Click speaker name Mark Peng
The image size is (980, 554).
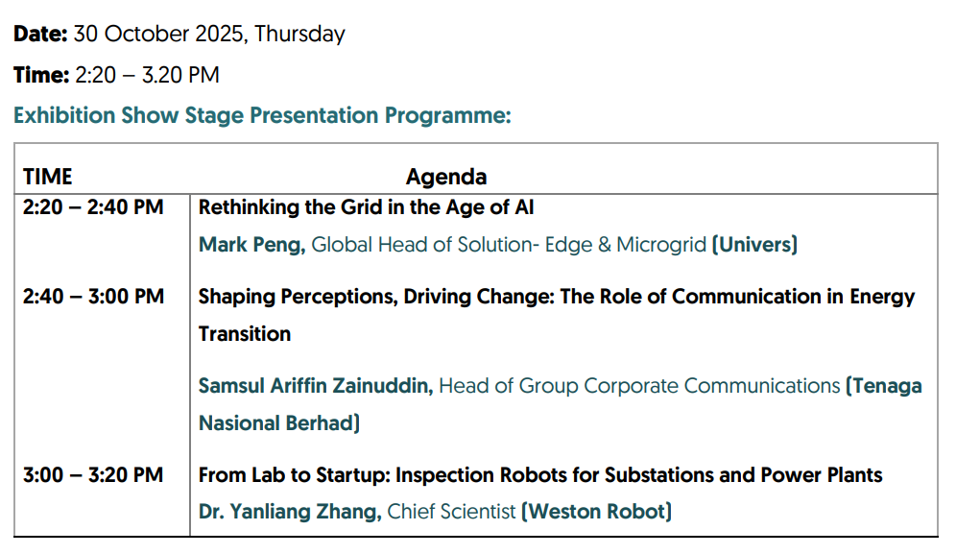(251, 245)
